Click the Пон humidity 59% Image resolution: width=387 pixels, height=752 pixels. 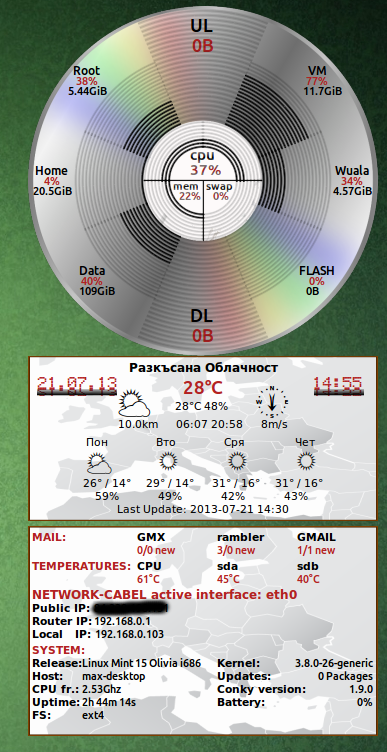click(107, 496)
